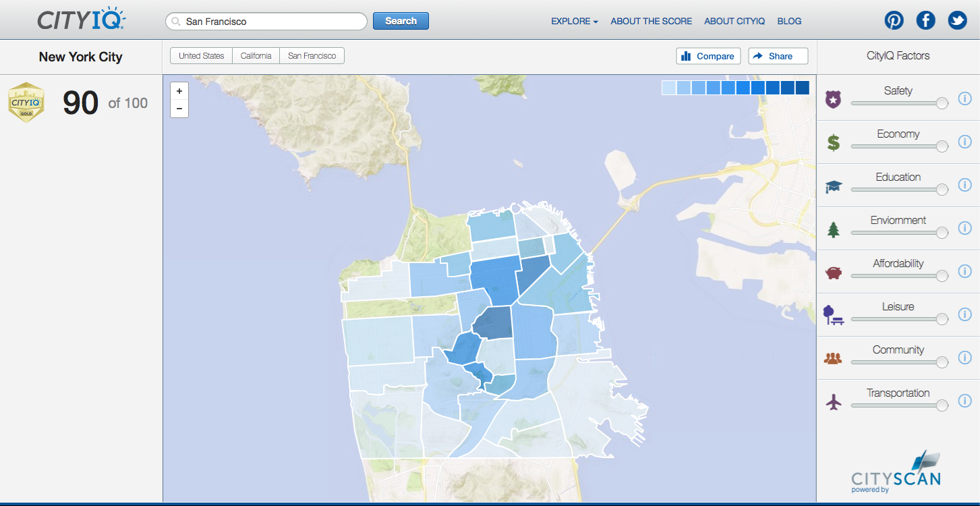Open the About the Score page
This screenshot has width=980, height=506.
pyautogui.click(x=651, y=21)
